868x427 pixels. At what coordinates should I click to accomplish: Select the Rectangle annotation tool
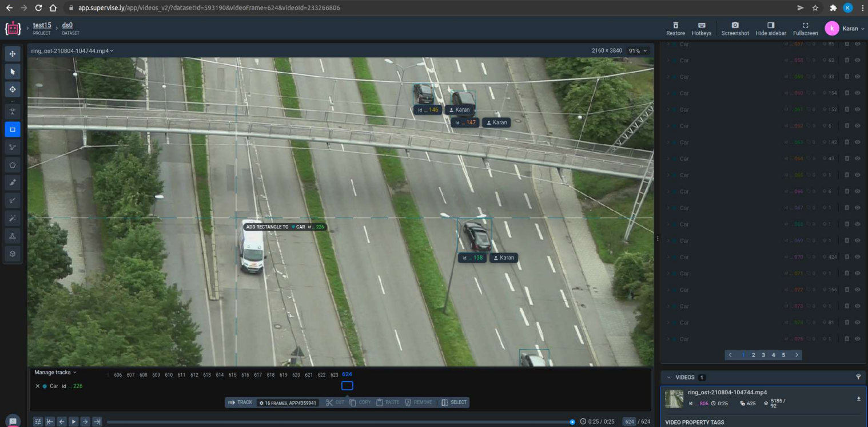13,129
